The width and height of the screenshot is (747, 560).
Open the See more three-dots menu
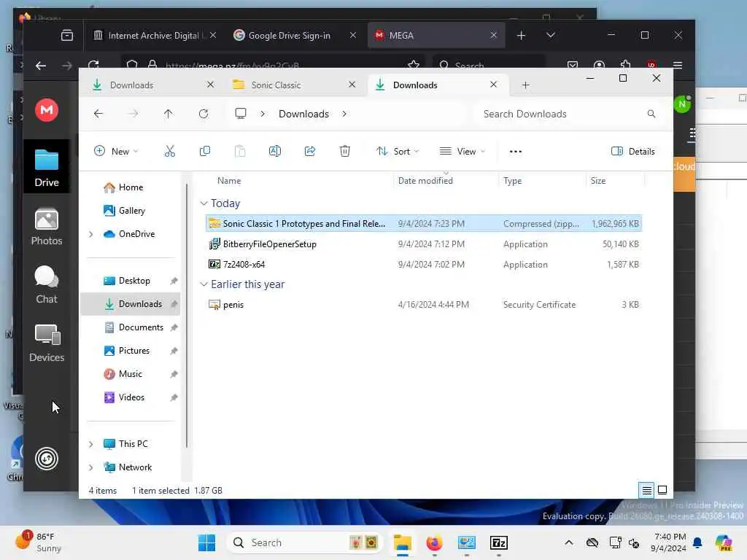516,152
